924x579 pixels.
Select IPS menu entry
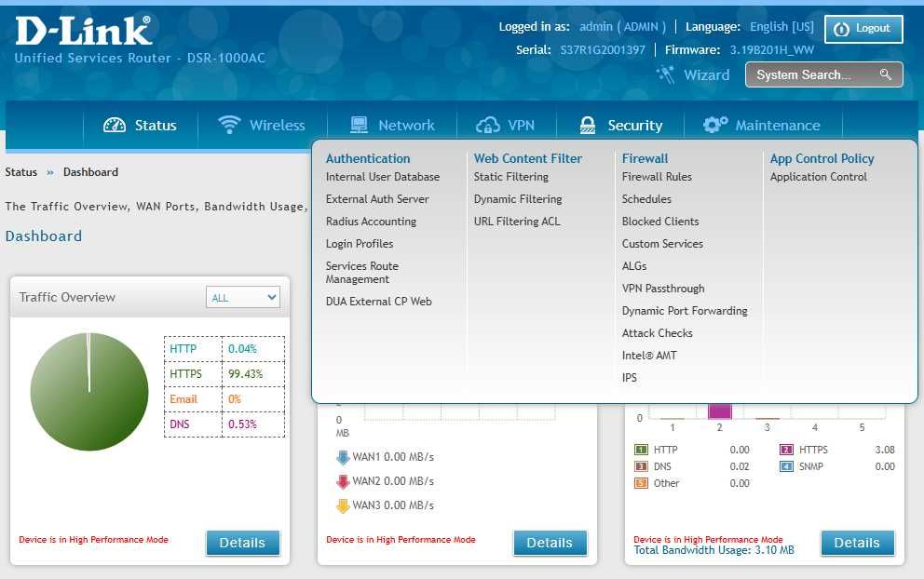tap(630, 378)
